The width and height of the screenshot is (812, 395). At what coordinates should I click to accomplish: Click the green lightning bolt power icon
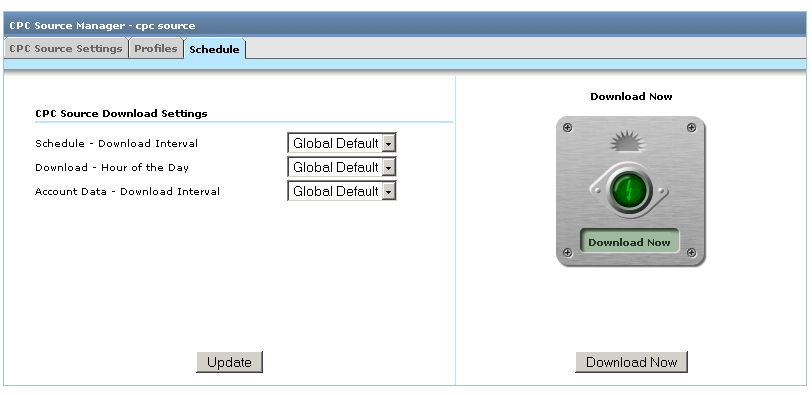click(x=629, y=191)
